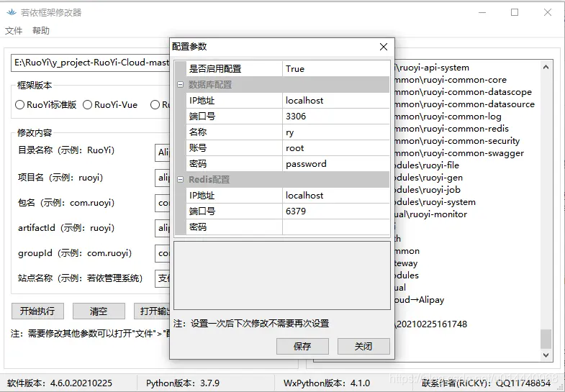Click the 关闭 button in the dialog
This screenshot has height=392, width=565.
pos(363,346)
